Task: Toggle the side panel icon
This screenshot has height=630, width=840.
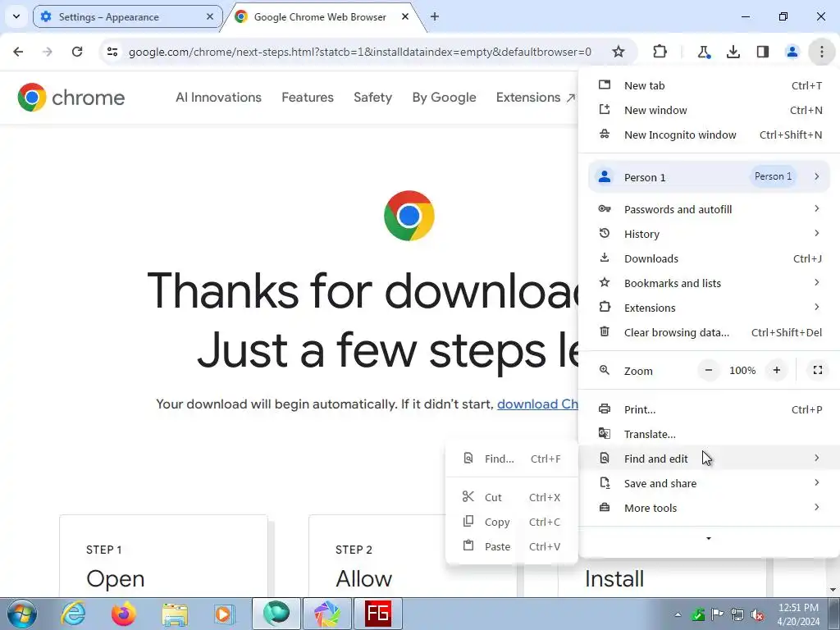Action: coord(762,52)
